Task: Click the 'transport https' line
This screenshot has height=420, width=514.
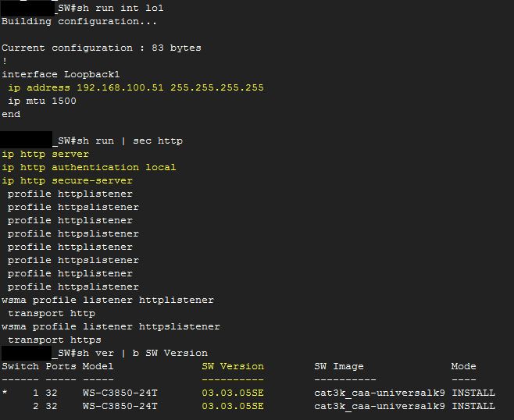Action: [x=55, y=340]
